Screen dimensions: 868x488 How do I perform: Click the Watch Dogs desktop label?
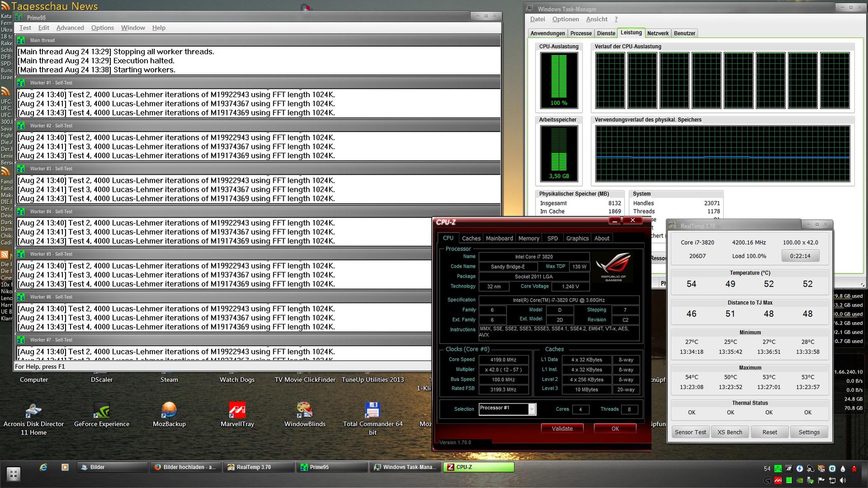click(237, 379)
